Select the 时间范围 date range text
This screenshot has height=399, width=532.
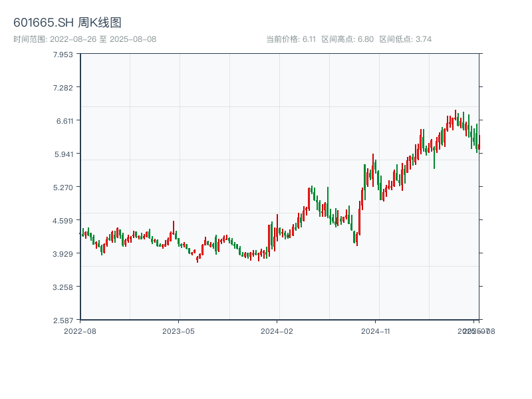(x=84, y=39)
